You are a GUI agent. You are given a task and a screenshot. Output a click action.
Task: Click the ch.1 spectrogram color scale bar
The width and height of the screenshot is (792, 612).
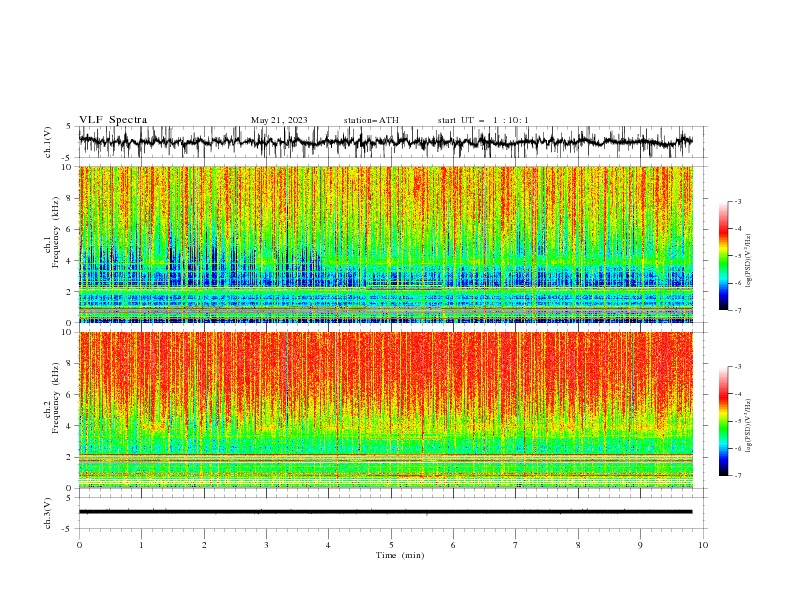pyautogui.click(x=723, y=255)
